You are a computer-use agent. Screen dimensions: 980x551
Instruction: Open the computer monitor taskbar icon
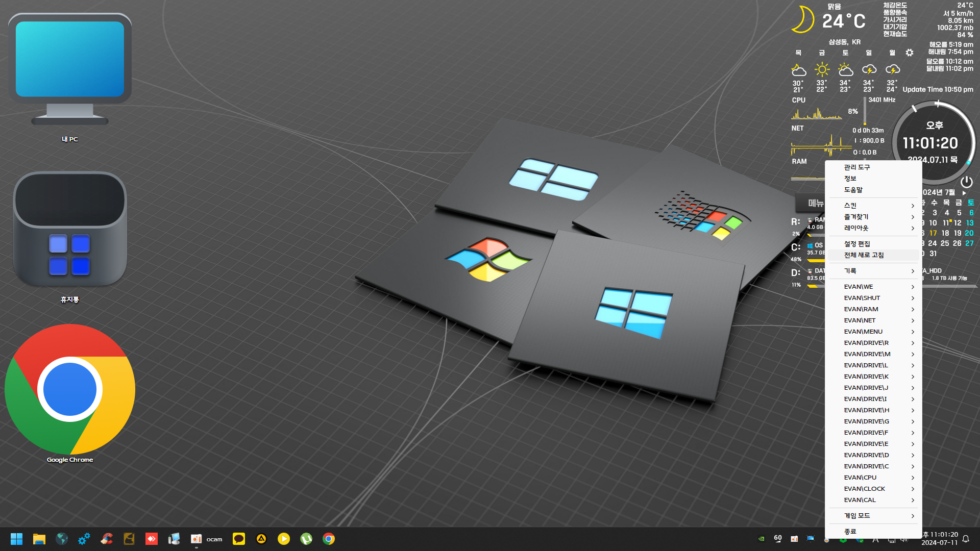[x=174, y=539]
